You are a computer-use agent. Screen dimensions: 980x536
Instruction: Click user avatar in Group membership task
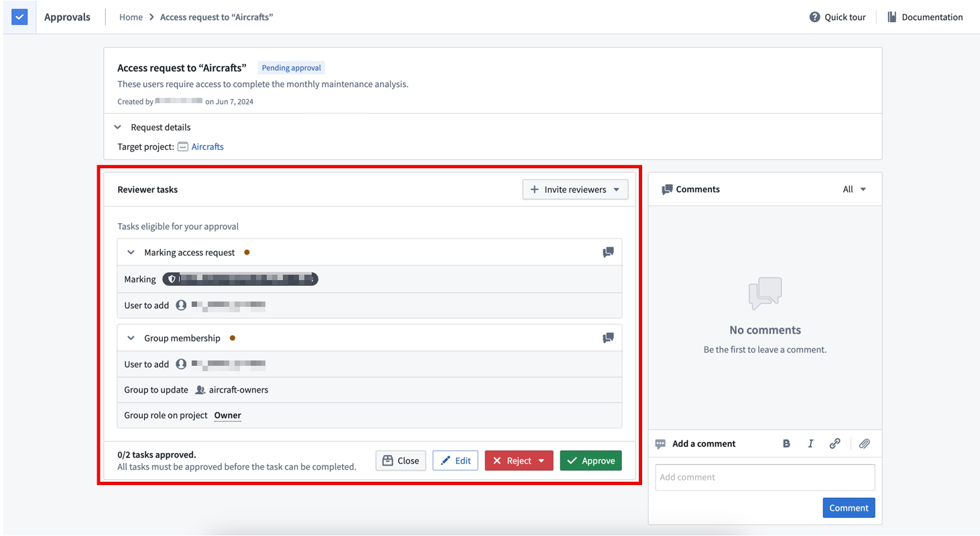pyautogui.click(x=181, y=364)
